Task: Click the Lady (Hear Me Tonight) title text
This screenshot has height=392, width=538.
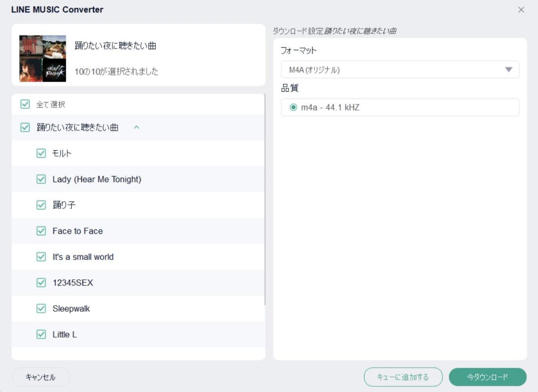Action: [97, 179]
